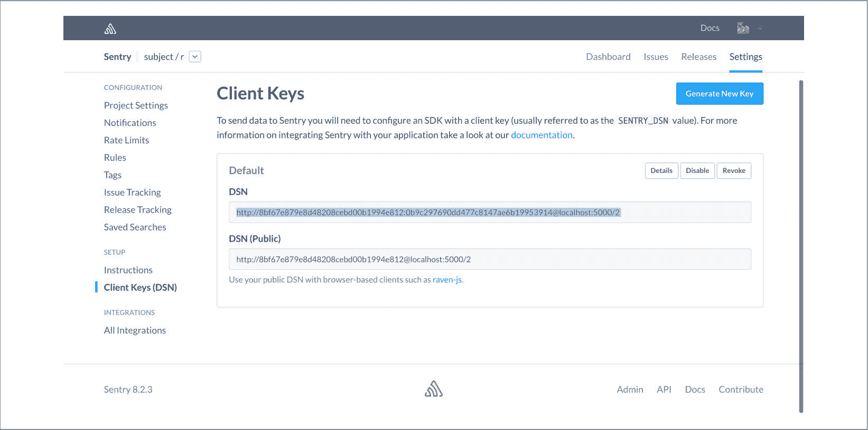Click the vertical page scrollbar
The image size is (868, 430).
click(x=801, y=246)
